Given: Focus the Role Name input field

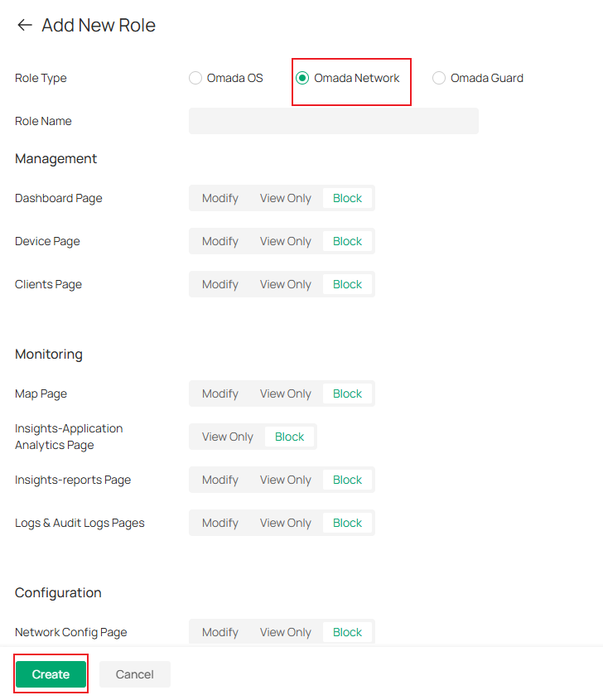Looking at the screenshot, I should pos(334,121).
